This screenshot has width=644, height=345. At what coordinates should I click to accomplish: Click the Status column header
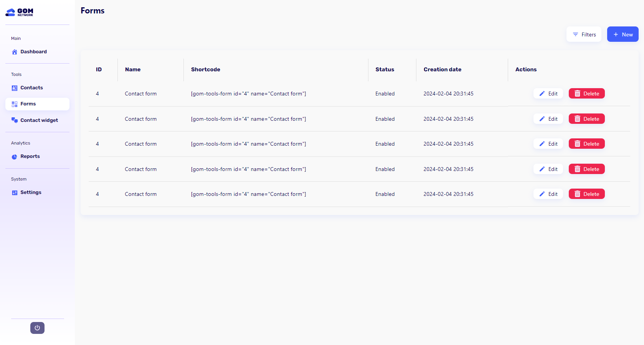coord(385,69)
